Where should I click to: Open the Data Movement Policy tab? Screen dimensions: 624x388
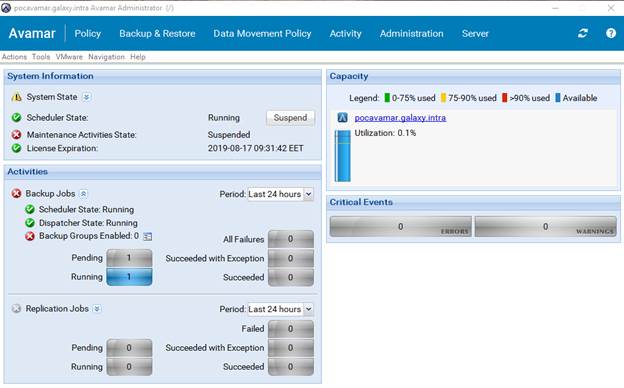(x=262, y=33)
